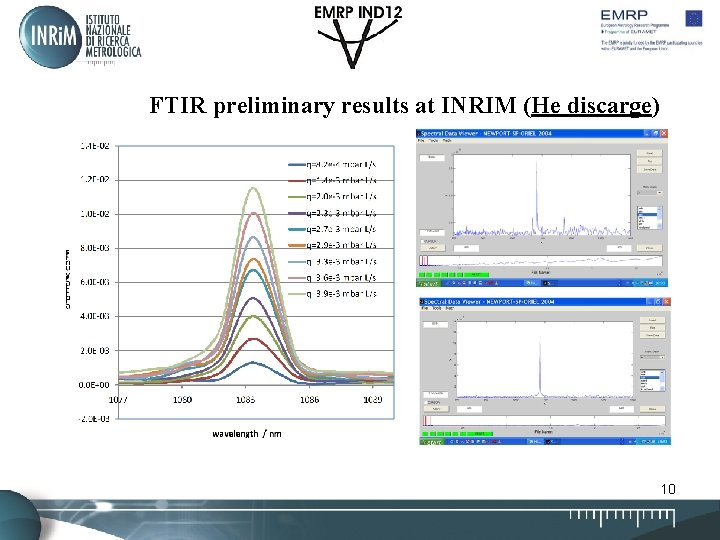The width and height of the screenshot is (720, 540).
Task: Open Help menu in lower Spectral Data Viewer
Action: click(x=450, y=309)
